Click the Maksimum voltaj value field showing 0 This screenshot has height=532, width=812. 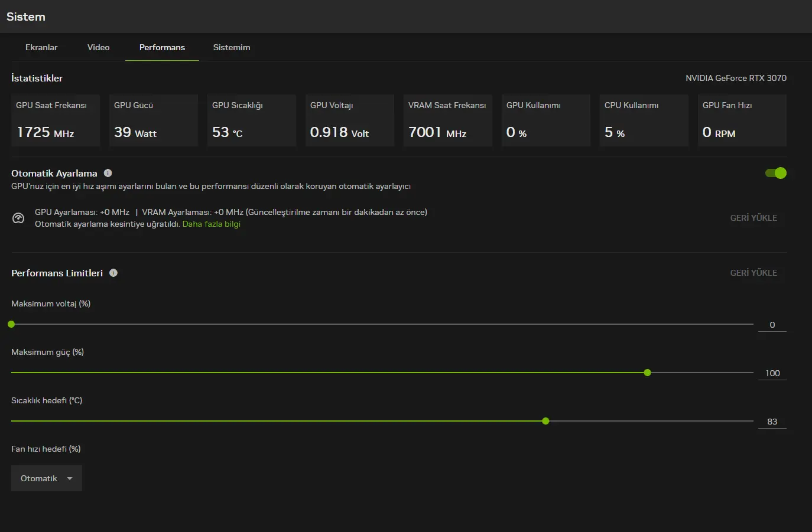pyautogui.click(x=772, y=325)
